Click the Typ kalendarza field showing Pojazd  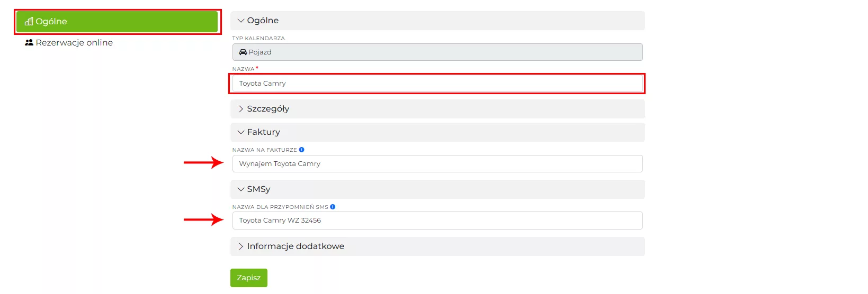pyautogui.click(x=437, y=52)
